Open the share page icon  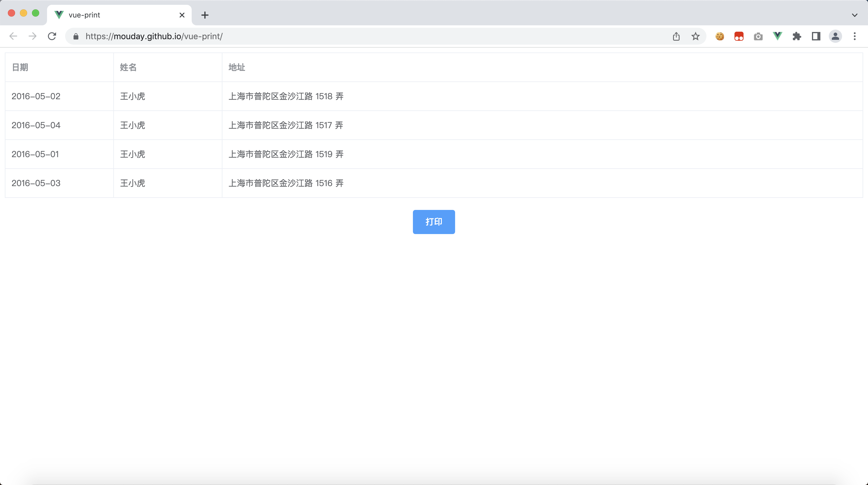pos(676,36)
